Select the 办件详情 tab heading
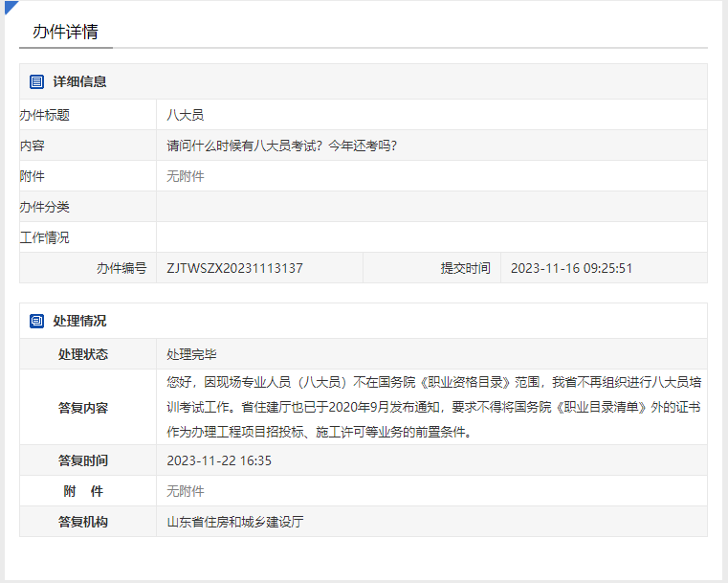 pyautogui.click(x=65, y=32)
